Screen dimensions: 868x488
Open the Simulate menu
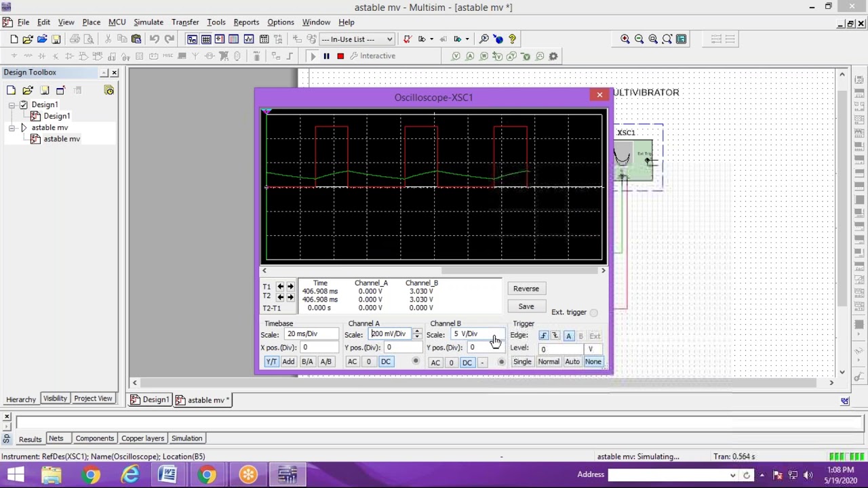point(149,22)
